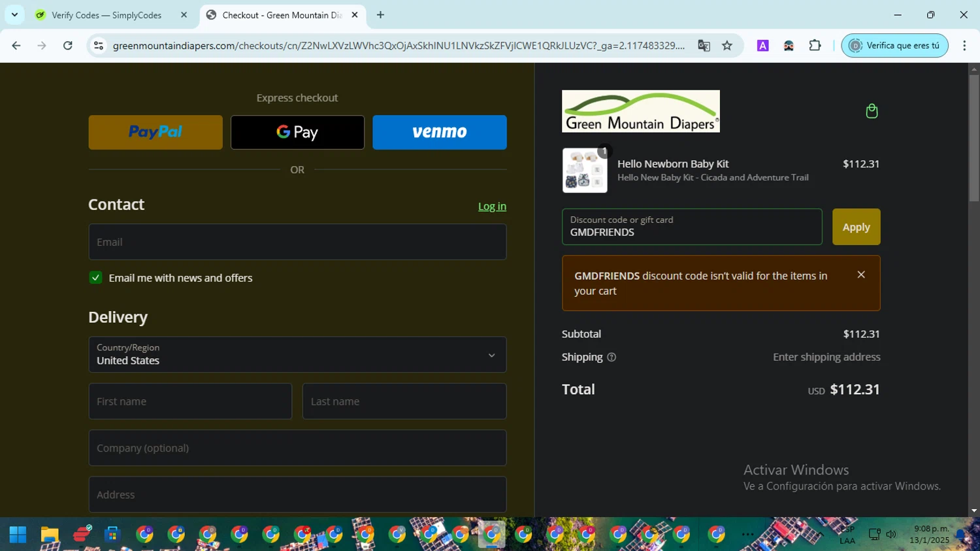Open the purple A extension icon
This screenshot has width=980, height=551.
[x=762, y=46]
